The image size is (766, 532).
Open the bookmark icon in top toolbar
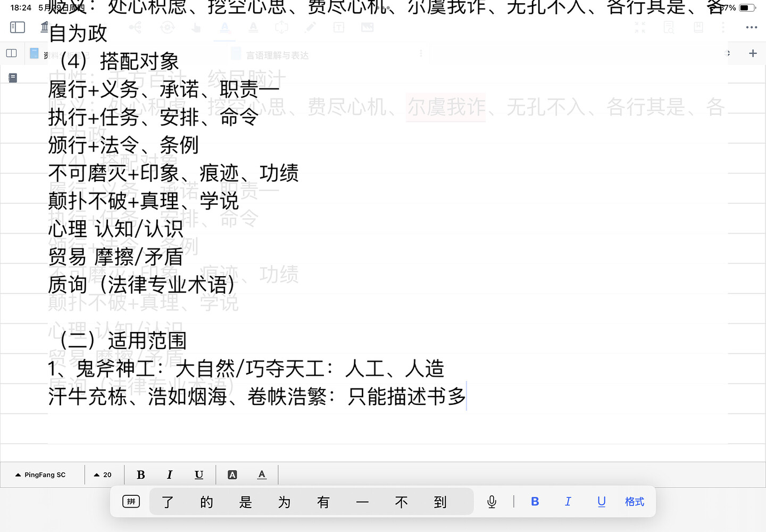click(698, 27)
